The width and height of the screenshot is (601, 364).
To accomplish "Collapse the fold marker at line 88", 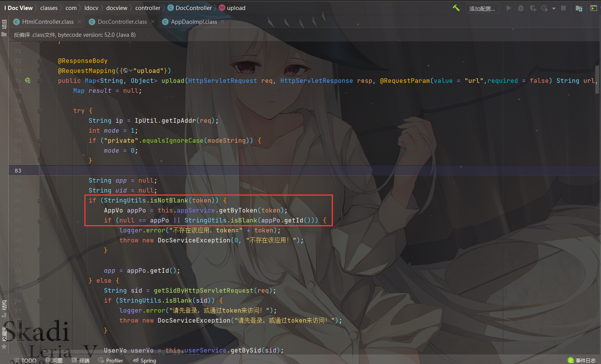I will click(40, 220).
